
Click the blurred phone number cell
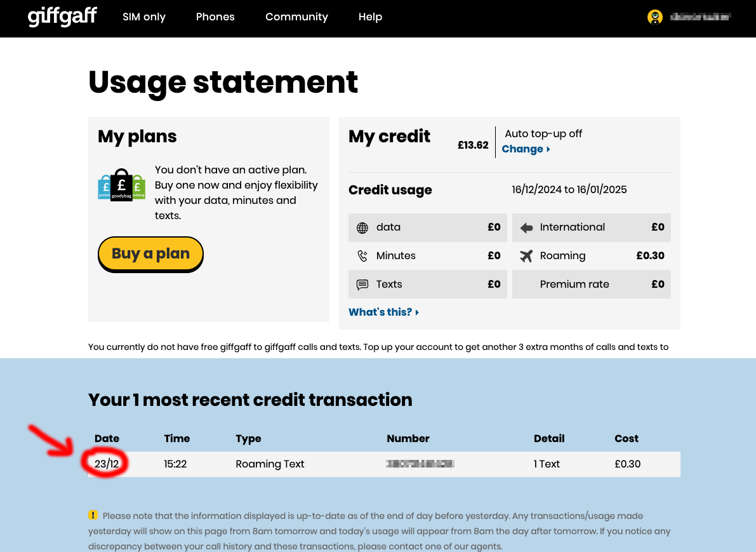[420, 464]
